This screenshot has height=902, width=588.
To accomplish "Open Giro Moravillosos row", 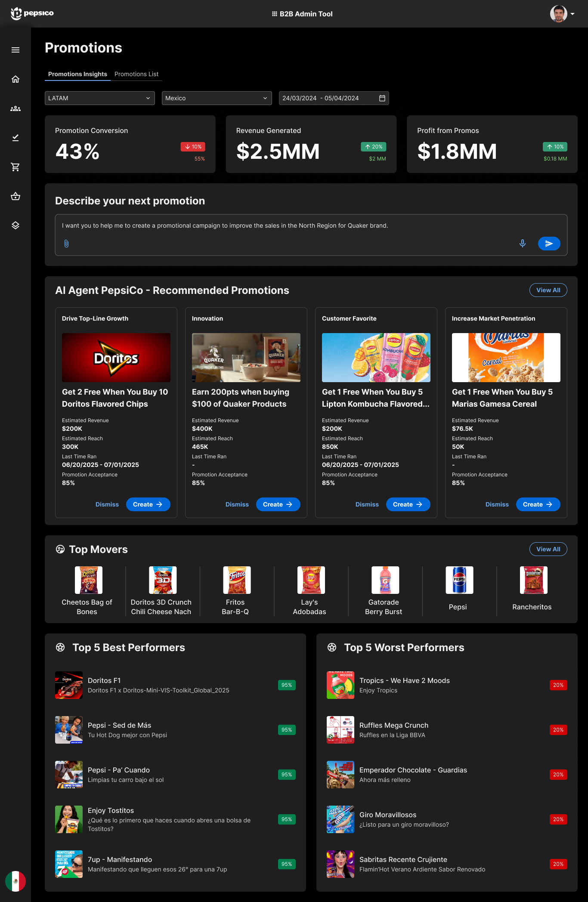I will (x=447, y=819).
